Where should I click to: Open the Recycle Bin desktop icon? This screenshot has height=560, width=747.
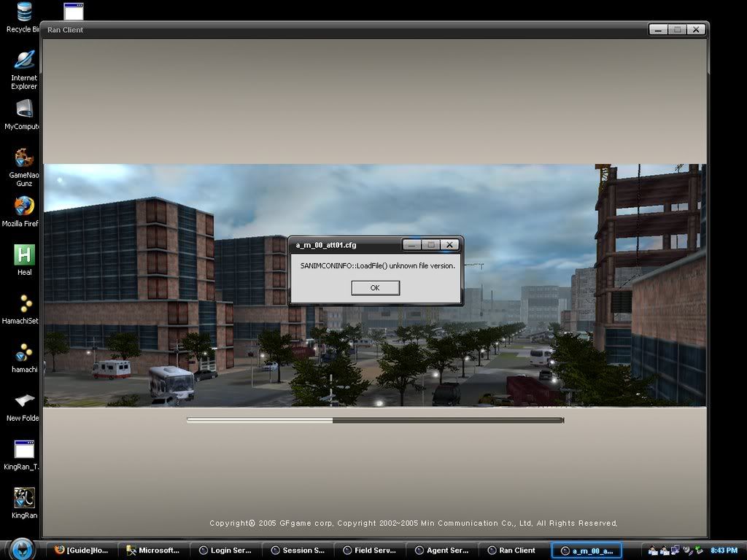24,13
